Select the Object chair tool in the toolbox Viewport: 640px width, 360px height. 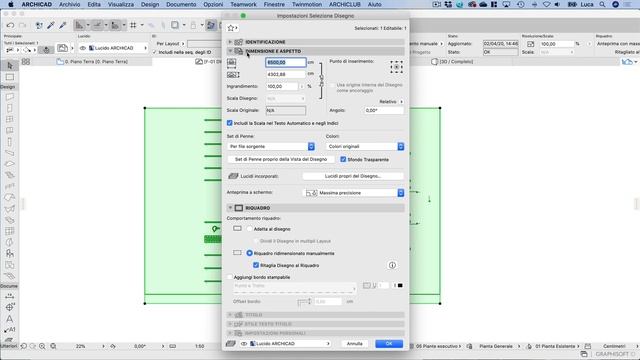pos(9,253)
